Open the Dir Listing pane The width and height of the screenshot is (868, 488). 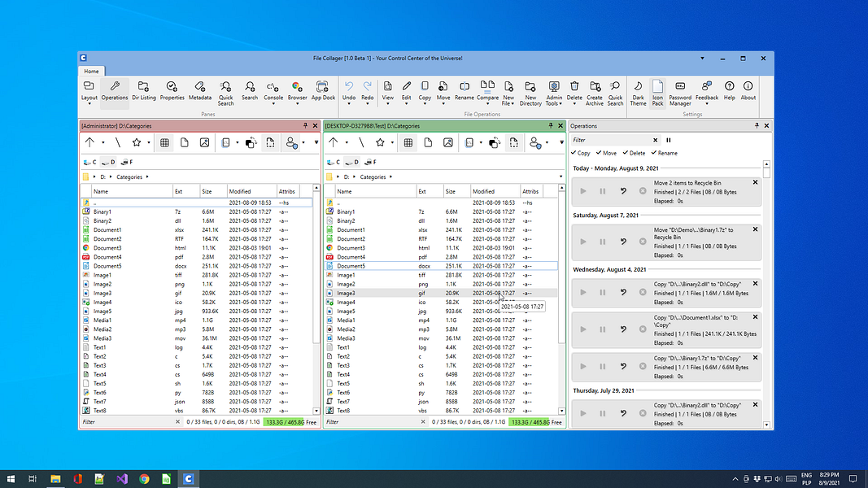(x=143, y=90)
